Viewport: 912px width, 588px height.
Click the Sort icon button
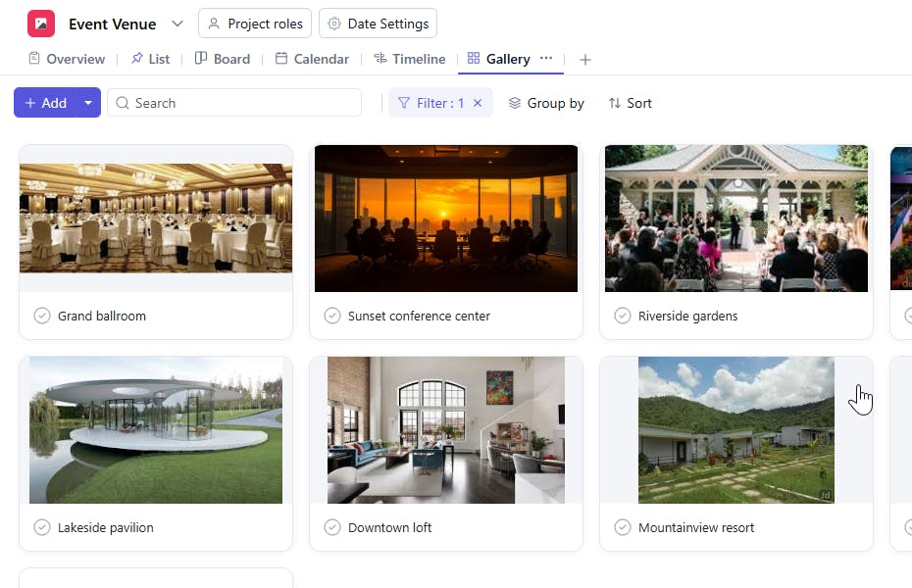[x=615, y=103]
